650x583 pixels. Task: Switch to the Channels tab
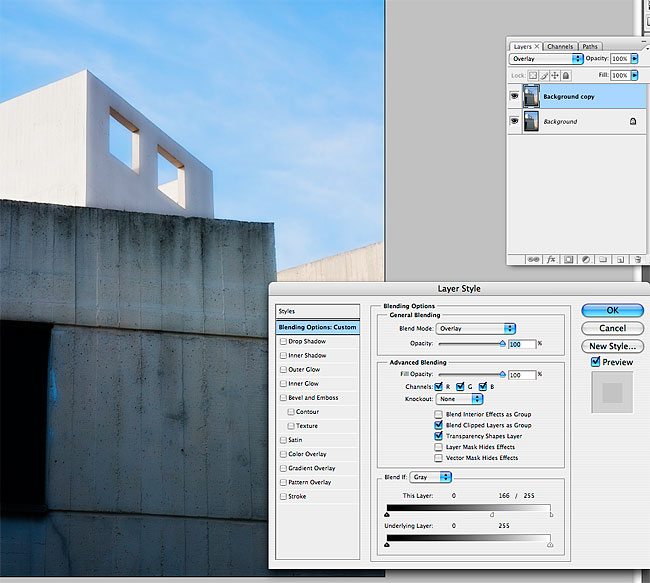pos(560,46)
